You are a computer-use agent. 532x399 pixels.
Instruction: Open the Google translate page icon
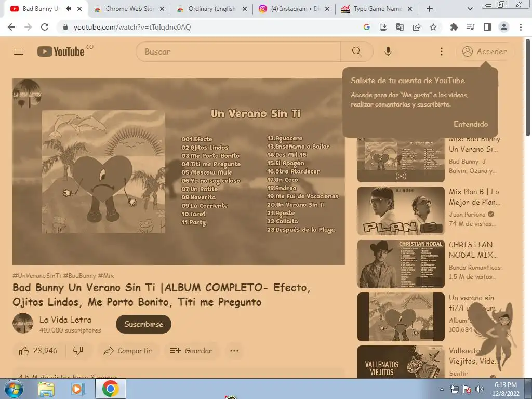pos(400,27)
